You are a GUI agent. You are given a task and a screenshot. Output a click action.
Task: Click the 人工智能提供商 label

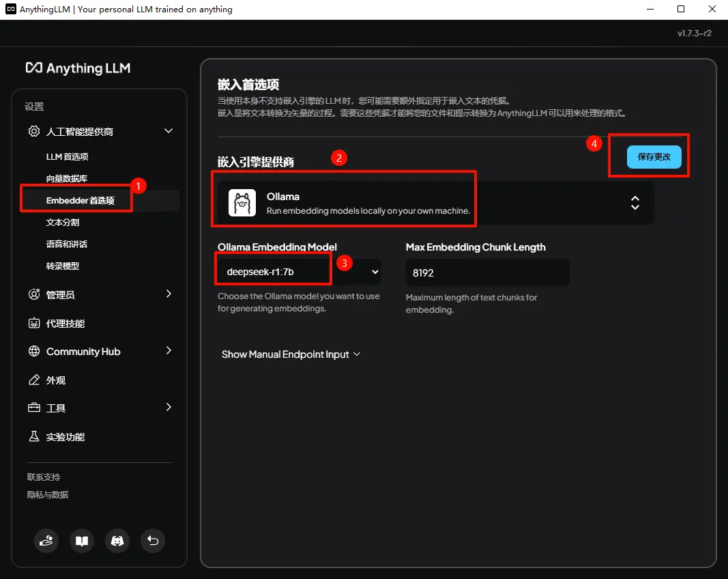click(79, 132)
